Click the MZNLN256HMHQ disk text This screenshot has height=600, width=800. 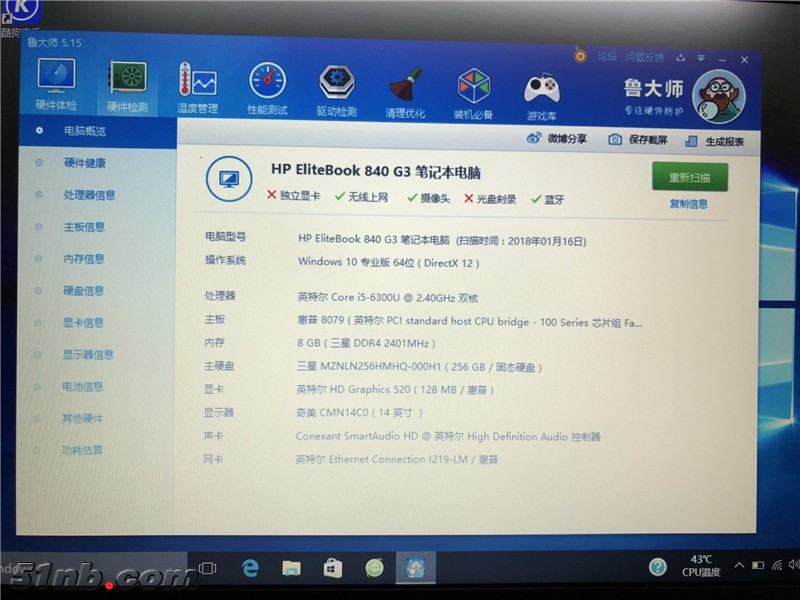tap(419, 366)
